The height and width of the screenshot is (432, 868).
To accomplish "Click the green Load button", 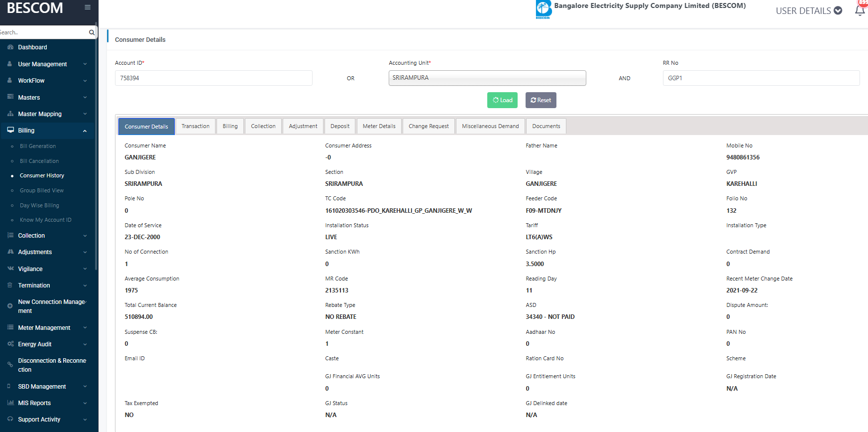I will [x=502, y=100].
